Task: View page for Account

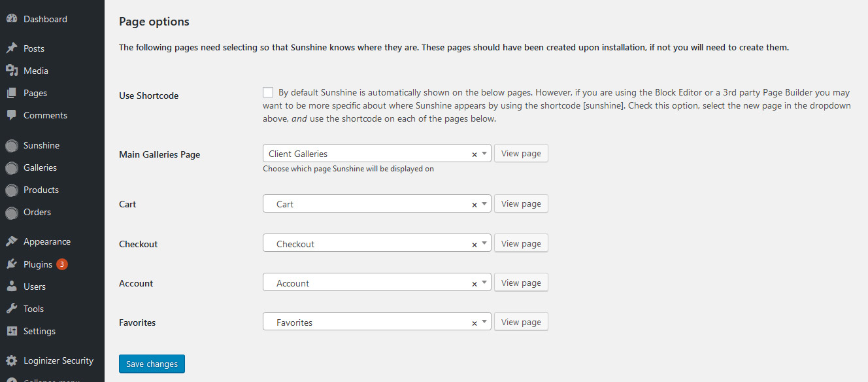Action: click(x=521, y=283)
